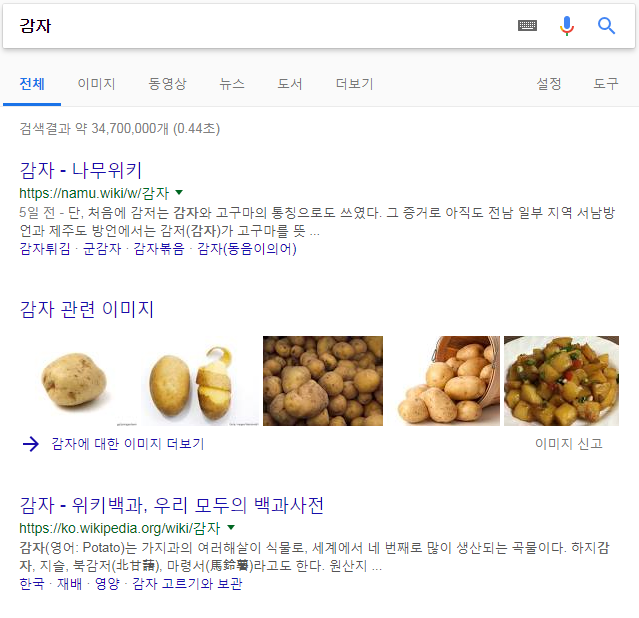Open the 도서 tab
Screen dimensions: 639x618
290,84
